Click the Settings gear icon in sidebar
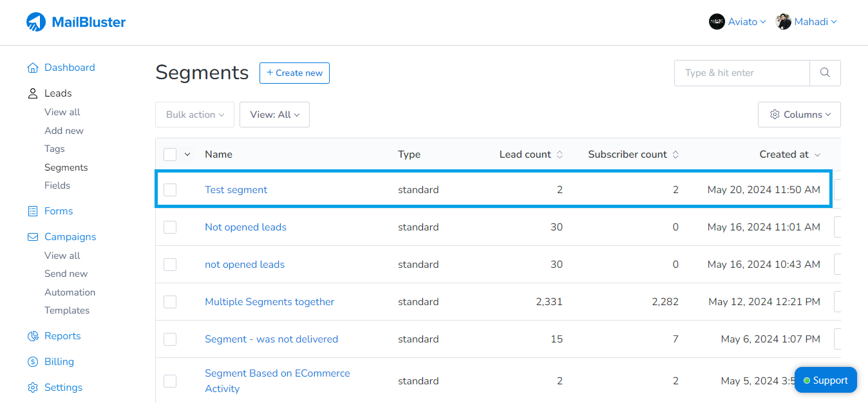This screenshot has height=403, width=868. [33, 388]
